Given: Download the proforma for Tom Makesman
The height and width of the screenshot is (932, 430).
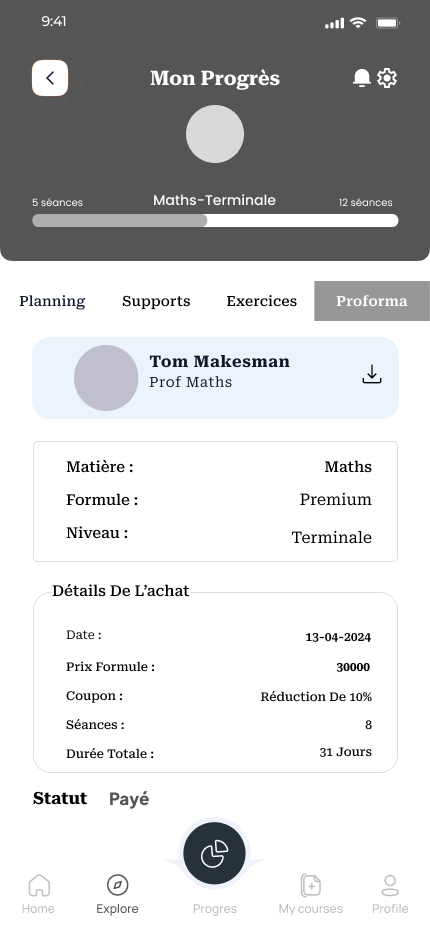Looking at the screenshot, I should 372,374.
